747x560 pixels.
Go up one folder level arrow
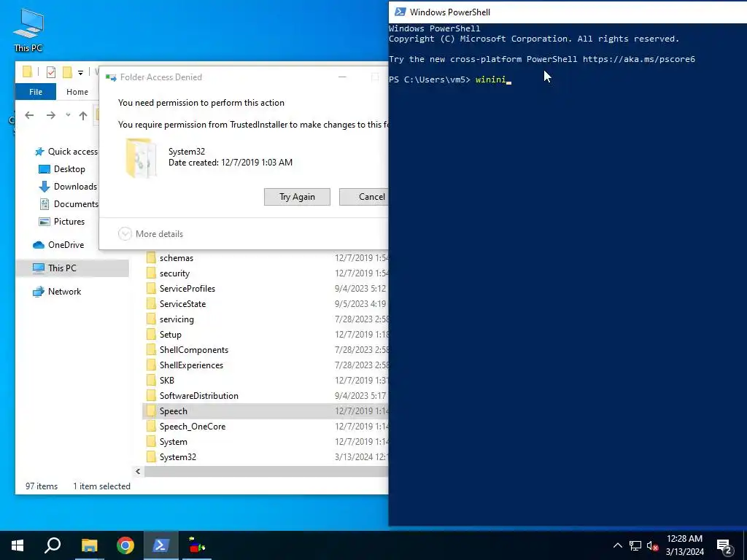[83, 115]
